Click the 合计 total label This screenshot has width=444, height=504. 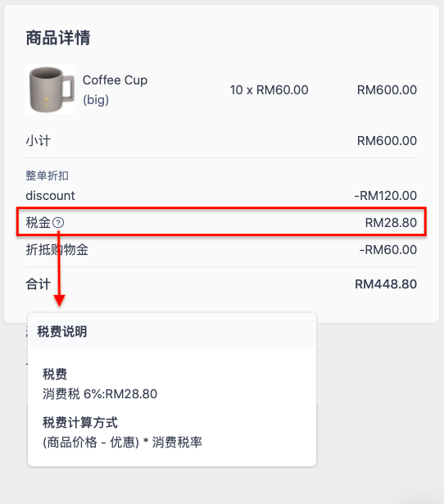[x=38, y=284]
